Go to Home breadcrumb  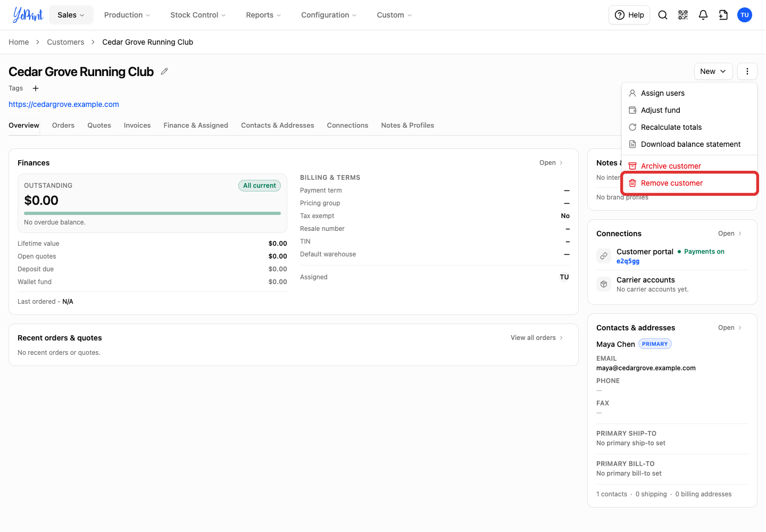(x=19, y=42)
